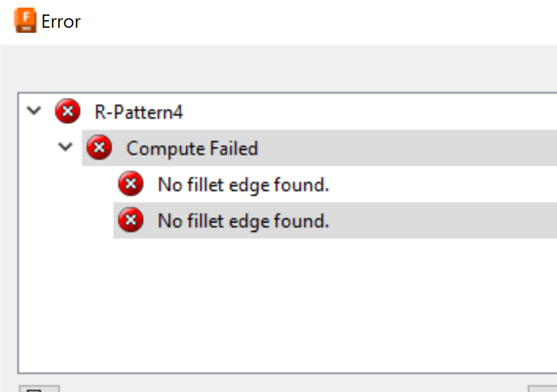Click empty white space below the error list
Viewport: 557px width, 392px height.
point(284,303)
